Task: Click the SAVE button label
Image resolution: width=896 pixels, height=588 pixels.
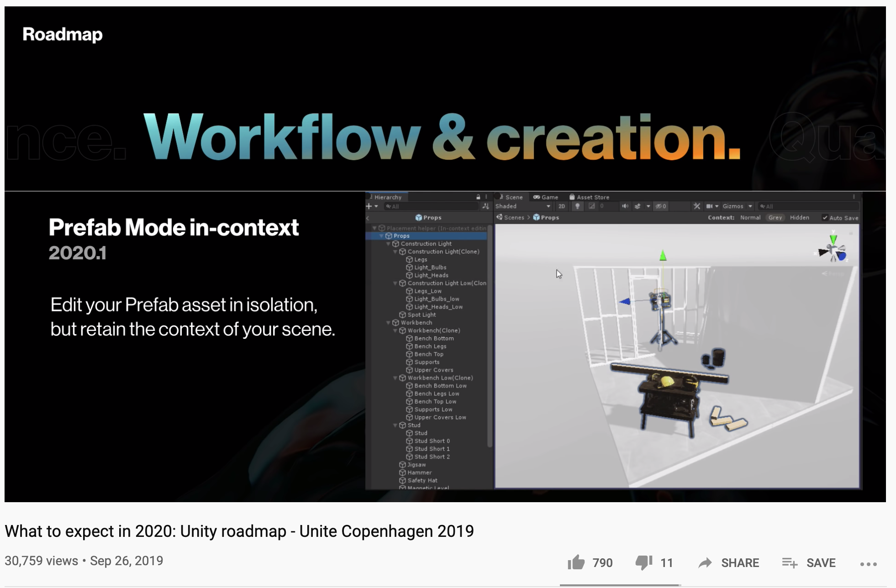Action: click(821, 563)
